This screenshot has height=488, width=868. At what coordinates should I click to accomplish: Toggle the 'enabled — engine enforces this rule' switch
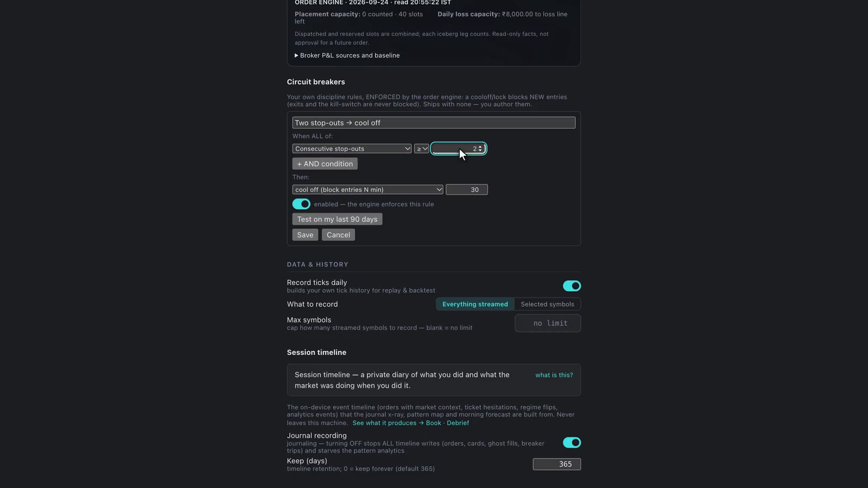coord(301,204)
